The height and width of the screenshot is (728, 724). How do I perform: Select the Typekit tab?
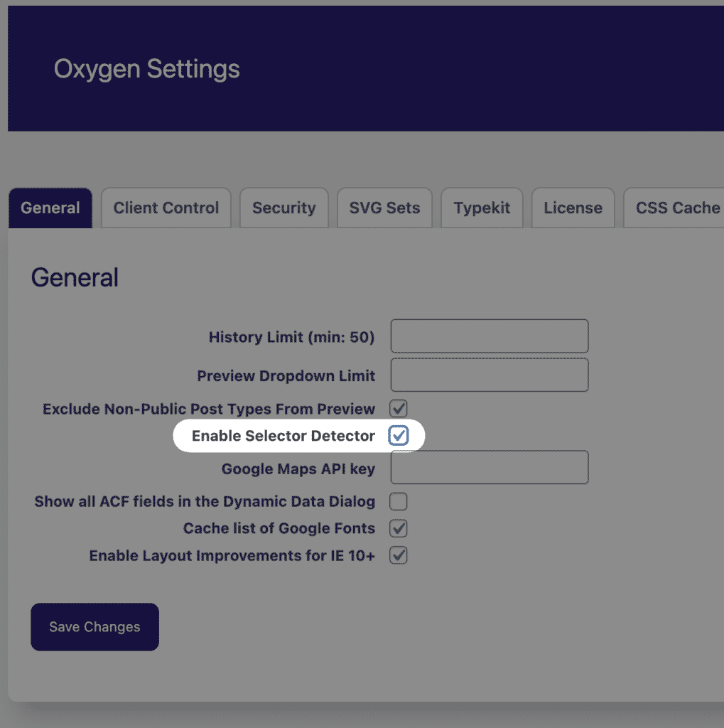pyautogui.click(x=482, y=208)
